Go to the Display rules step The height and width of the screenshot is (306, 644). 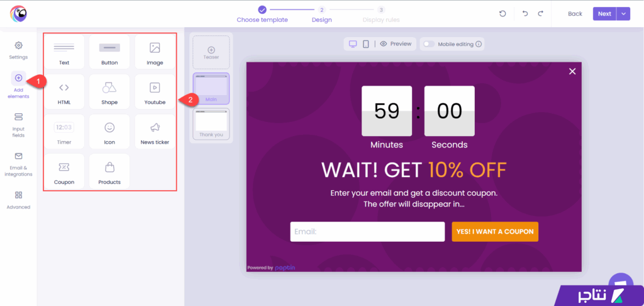coord(381,14)
